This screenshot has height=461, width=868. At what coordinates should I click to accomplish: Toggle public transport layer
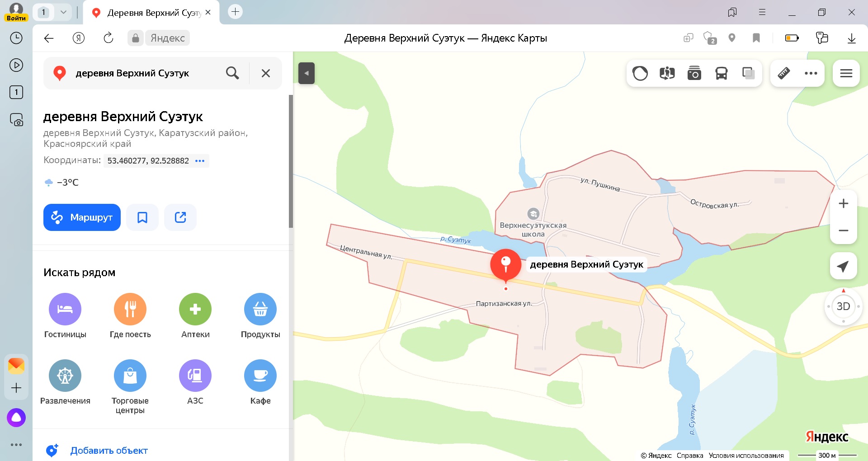pos(722,73)
